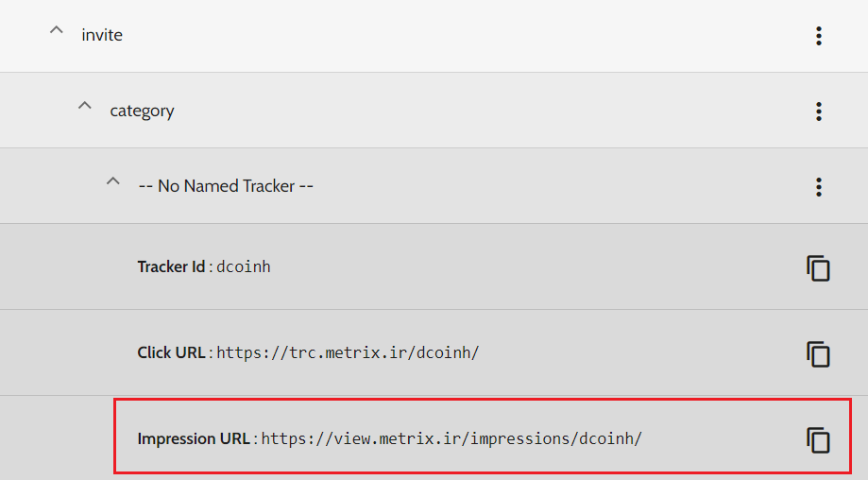Image resolution: width=868 pixels, height=480 pixels.
Task: Copy the Impression URL to clipboard
Action: 818,440
